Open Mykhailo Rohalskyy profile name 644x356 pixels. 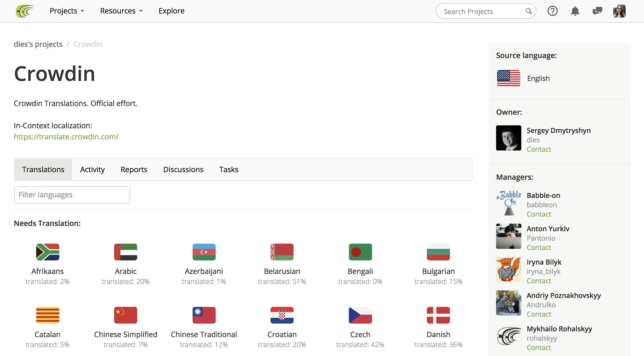tap(559, 329)
